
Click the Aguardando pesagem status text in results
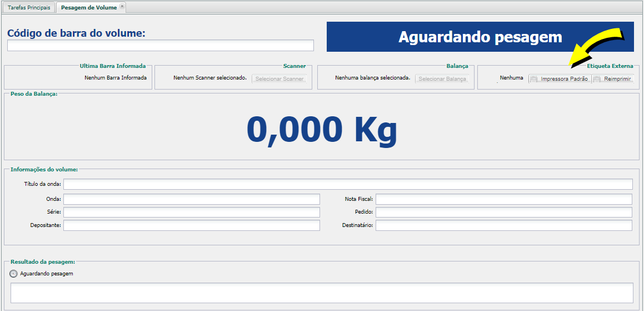[x=47, y=274]
